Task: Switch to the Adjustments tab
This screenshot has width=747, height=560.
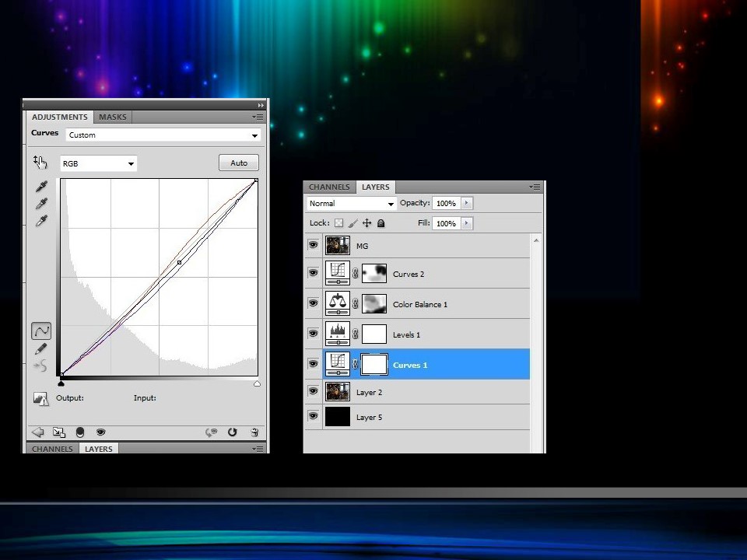Action: pyautogui.click(x=60, y=117)
